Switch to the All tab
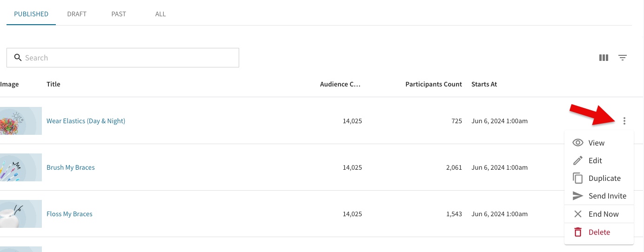This screenshot has width=644, height=252. point(161,14)
